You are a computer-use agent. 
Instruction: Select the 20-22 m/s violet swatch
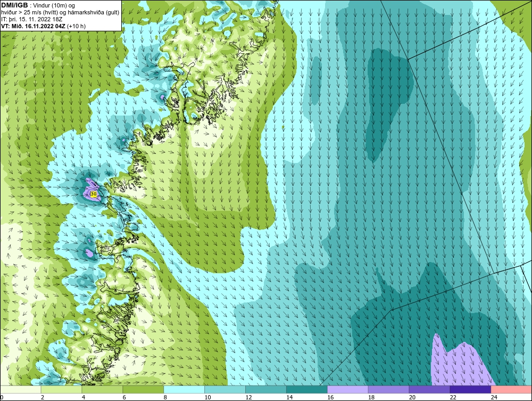(x=429, y=389)
